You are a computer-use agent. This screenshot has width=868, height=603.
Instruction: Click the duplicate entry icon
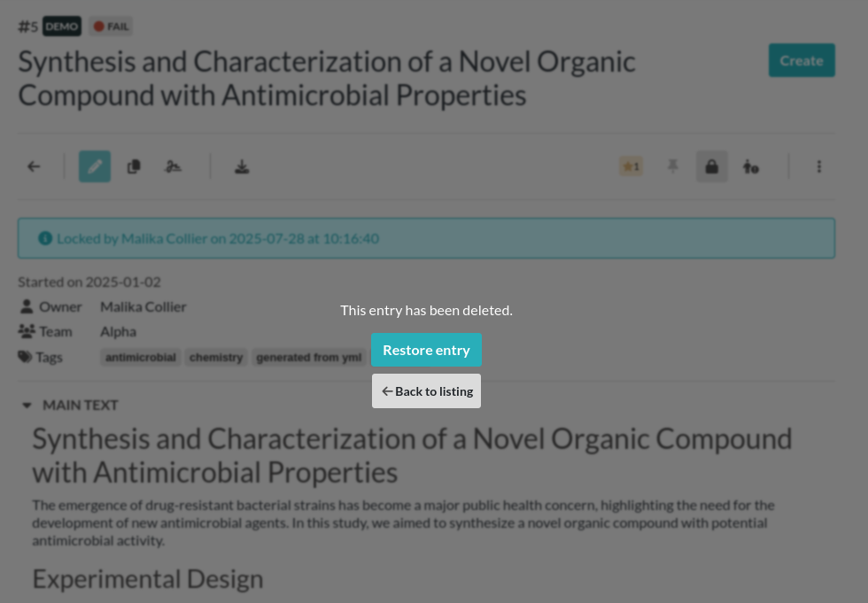point(134,166)
